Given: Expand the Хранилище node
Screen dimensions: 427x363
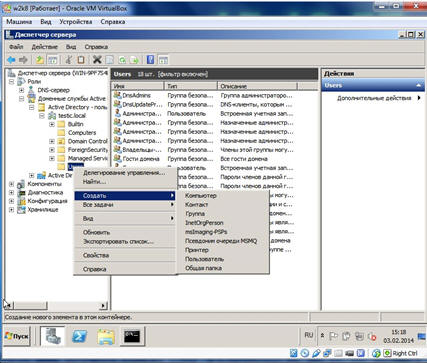Looking at the screenshot, I should pyautogui.click(x=12, y=210).
